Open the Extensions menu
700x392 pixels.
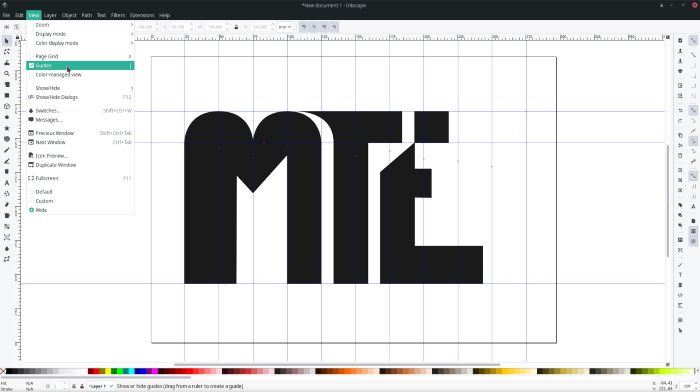142,15
